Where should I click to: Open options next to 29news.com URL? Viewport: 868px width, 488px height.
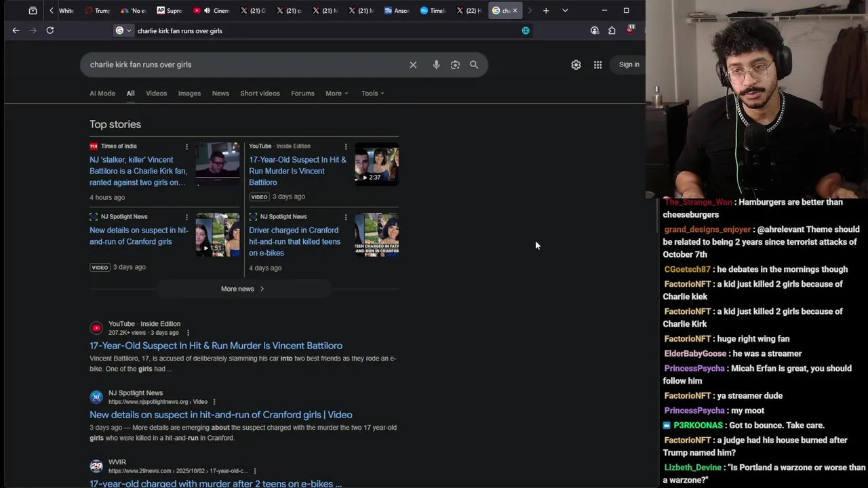click(255, 471)
